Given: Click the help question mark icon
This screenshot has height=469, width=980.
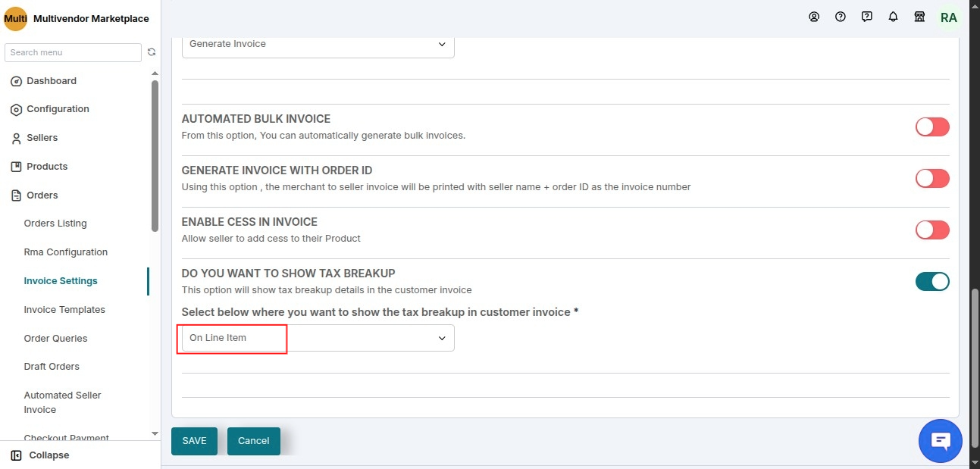Looking at the screenshot, I should tap(841, 17).
